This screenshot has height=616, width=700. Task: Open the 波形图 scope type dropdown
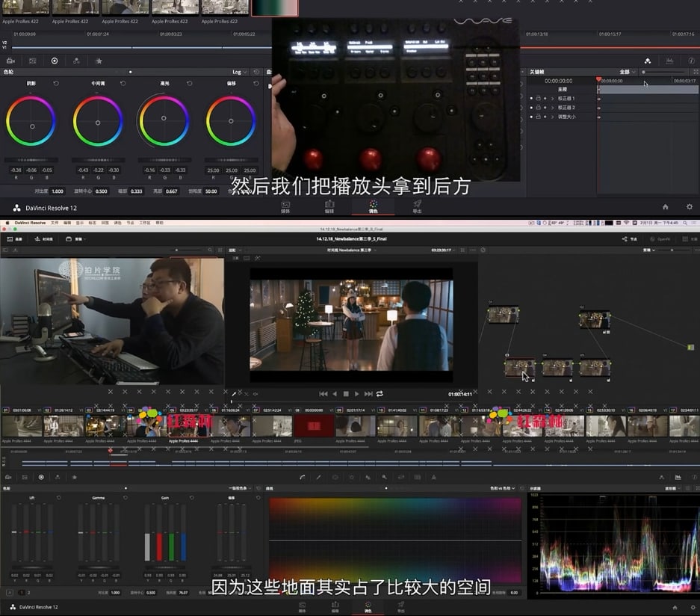[672, 488]
